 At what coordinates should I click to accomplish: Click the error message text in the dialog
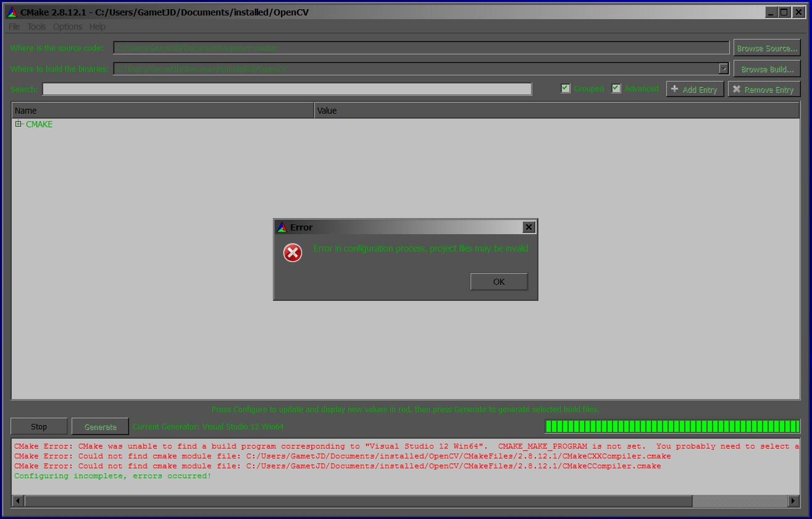[x=421, y=248]
